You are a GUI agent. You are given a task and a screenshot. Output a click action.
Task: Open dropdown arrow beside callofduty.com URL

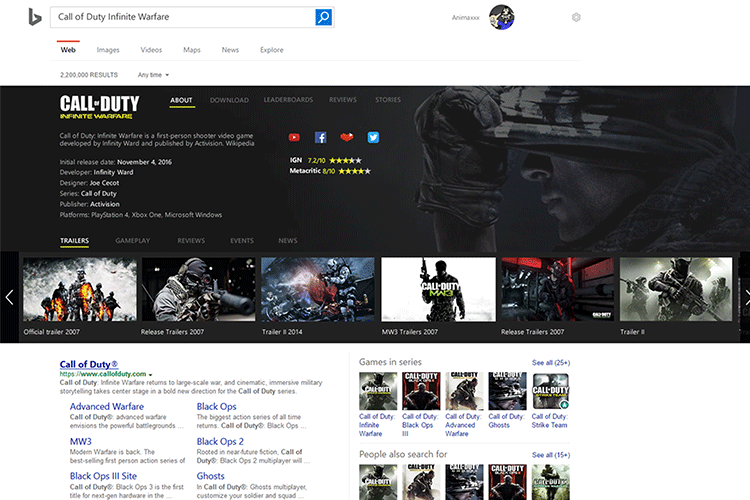click(150, 374)
